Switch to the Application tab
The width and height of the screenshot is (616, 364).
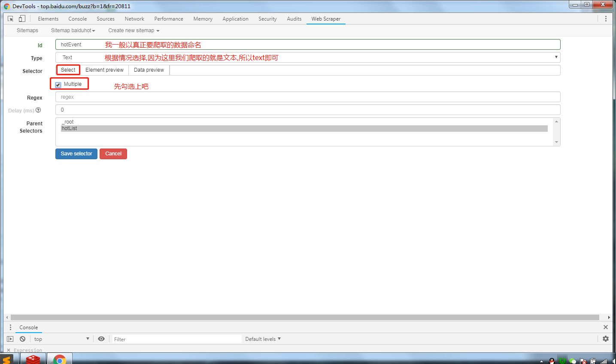[235, 19]
